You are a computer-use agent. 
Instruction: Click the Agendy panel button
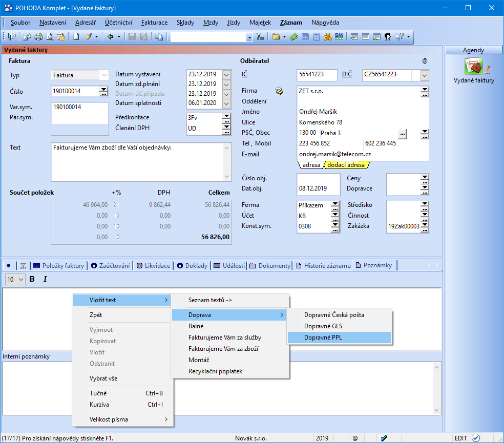pos(473,50)
